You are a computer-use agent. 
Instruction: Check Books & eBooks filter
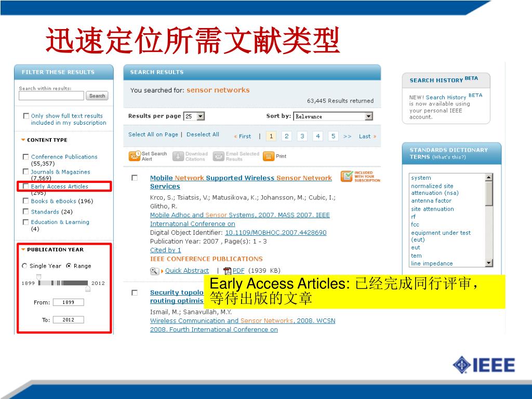point(26,201)
